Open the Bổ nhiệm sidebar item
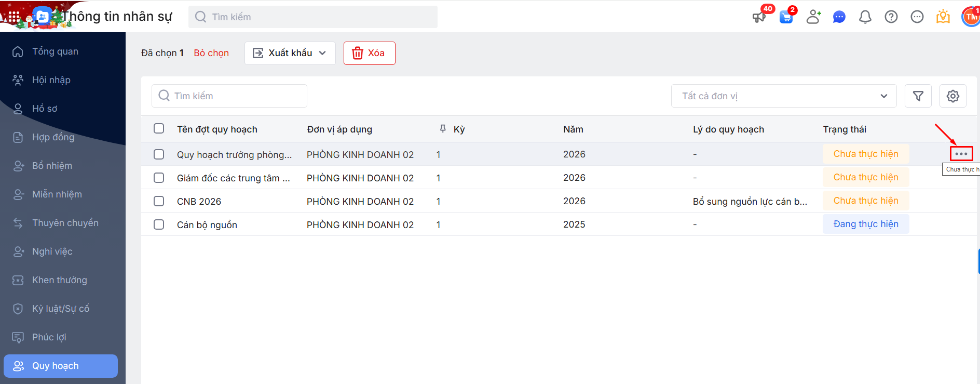The image size is (980, 384). (x=52, y=166)
